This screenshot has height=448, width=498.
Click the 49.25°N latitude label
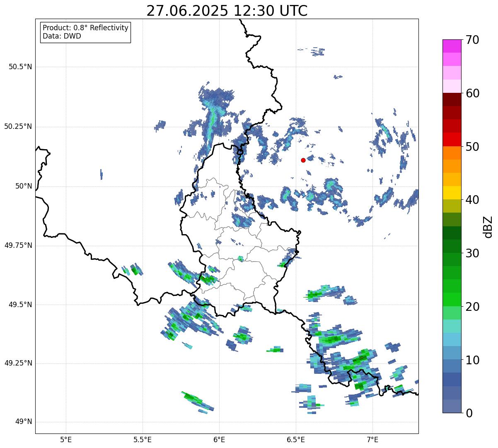click(18, 363)
